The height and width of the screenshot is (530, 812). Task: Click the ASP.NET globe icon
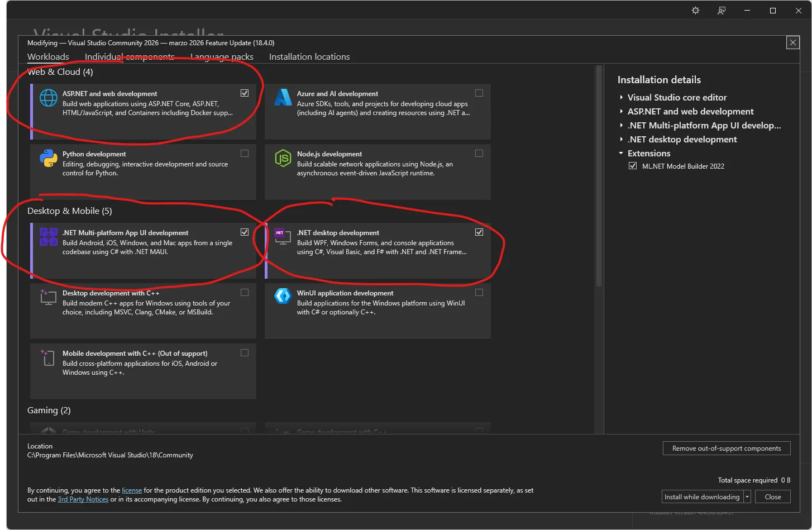point(49,98)
